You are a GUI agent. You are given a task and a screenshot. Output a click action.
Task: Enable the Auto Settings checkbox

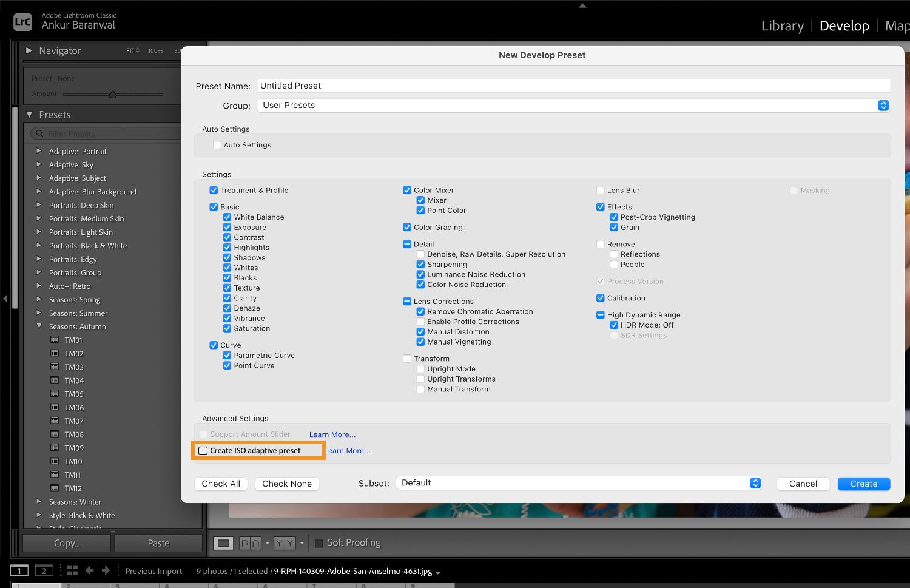pos(217,145)
